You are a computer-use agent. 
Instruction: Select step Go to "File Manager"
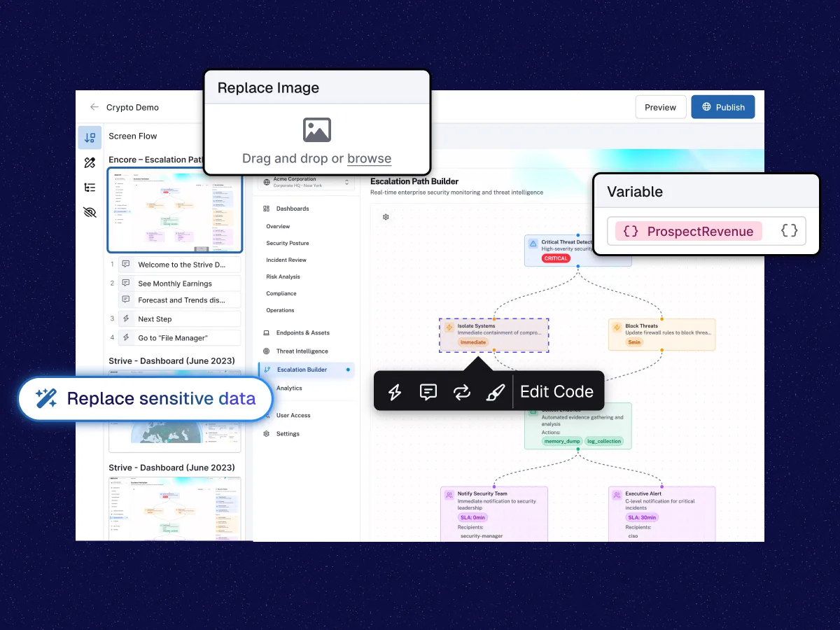pyautogui.click(x=180, y=337)
